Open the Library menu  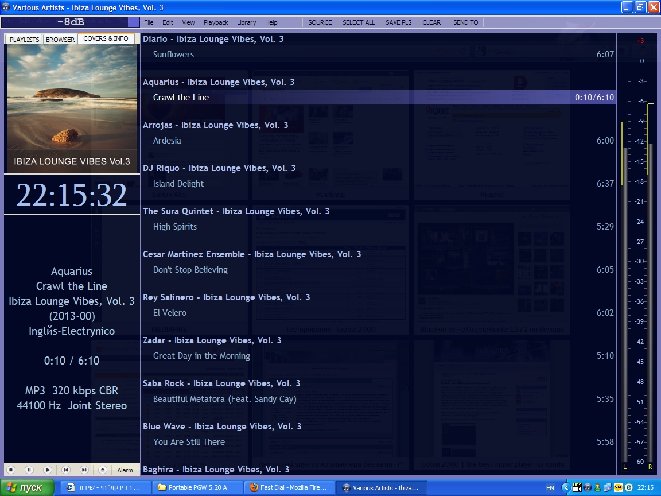(247, 22)
